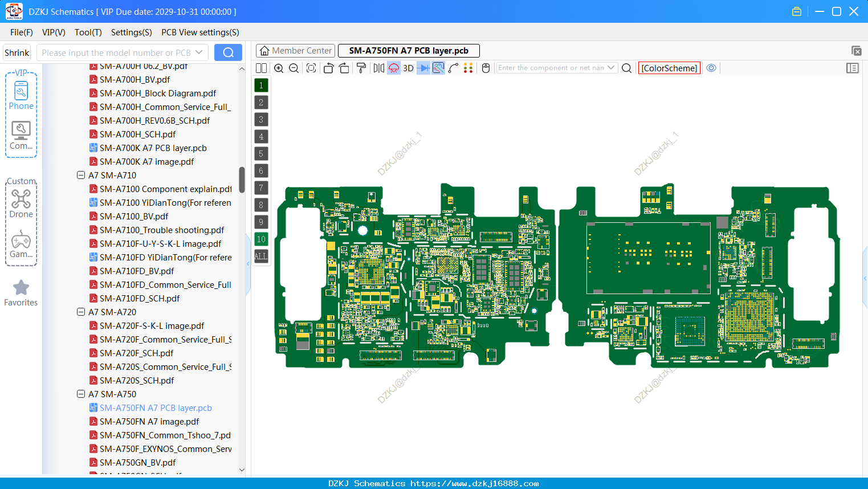Select the route connection curve tool

453,68
